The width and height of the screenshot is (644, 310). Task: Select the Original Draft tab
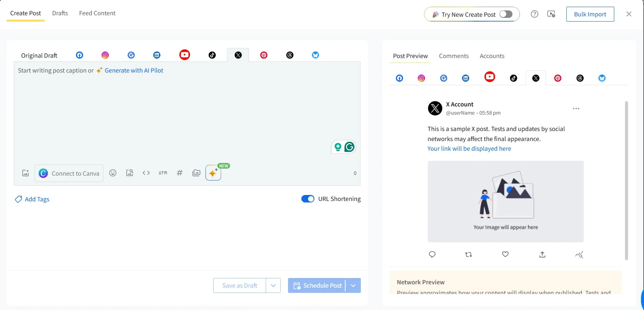[x=39, y=55]
